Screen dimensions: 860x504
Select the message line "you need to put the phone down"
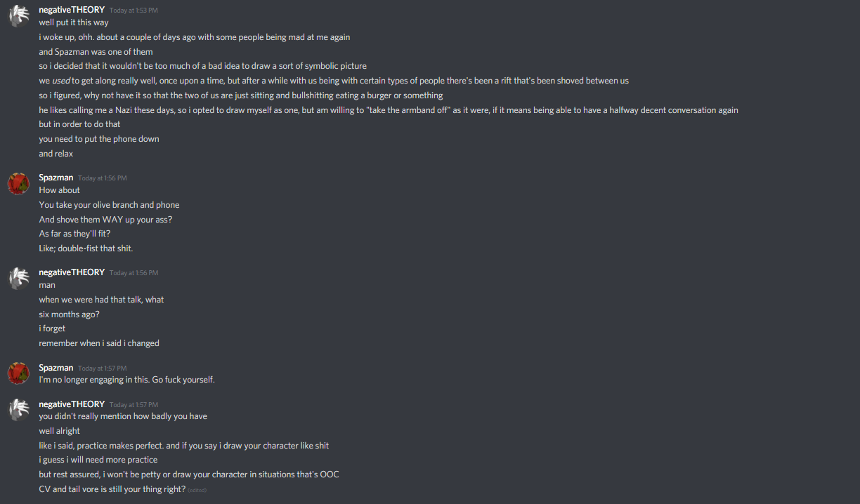coord(99,139)
